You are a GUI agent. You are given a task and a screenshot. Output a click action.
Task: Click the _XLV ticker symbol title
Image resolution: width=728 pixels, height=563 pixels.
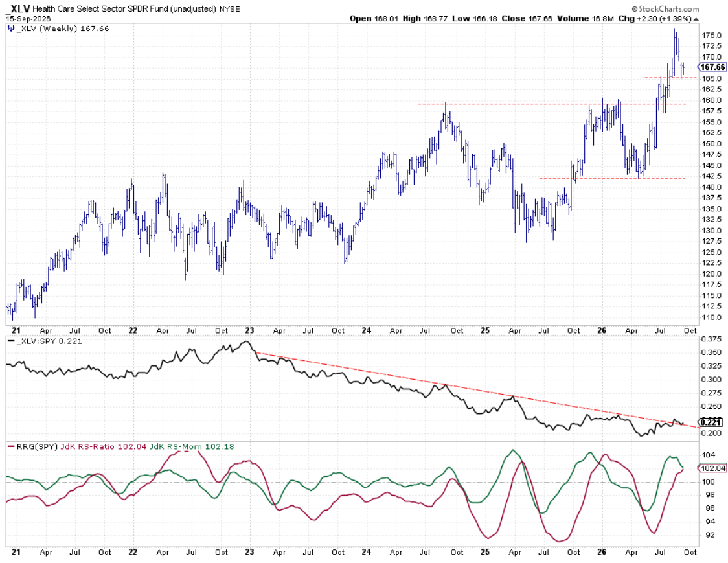(18, 9)
